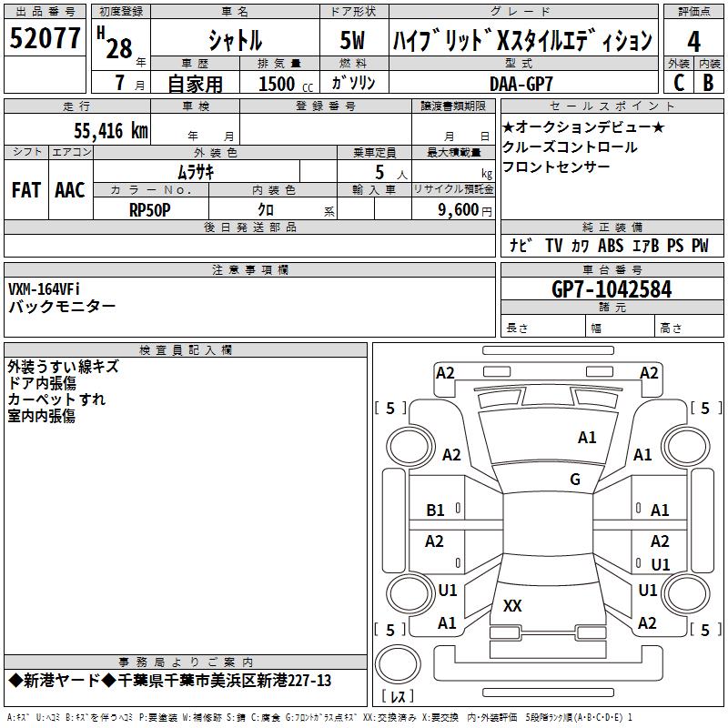Click the model code DAA-GP7
This screenshot has height=728, width=728.
(x=521, y=84)
